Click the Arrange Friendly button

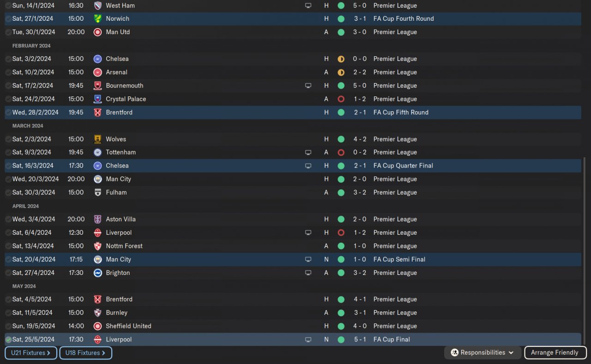(x=555, y=352)
